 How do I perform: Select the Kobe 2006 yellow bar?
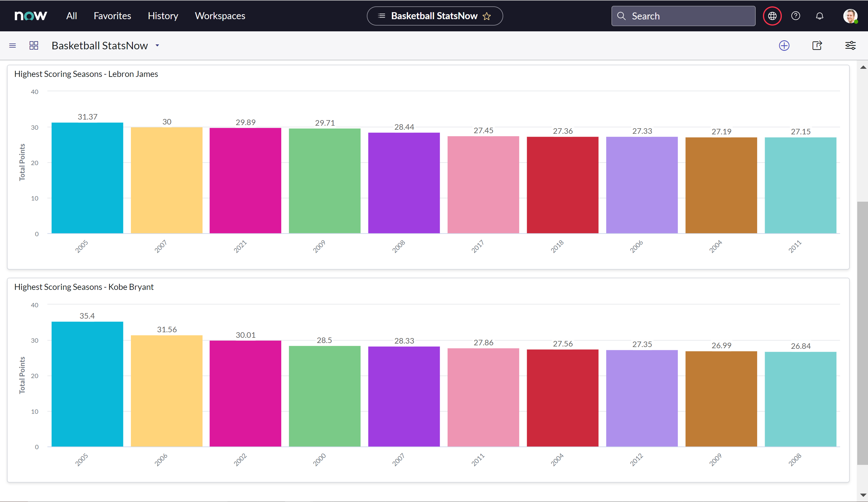[167, 391]
